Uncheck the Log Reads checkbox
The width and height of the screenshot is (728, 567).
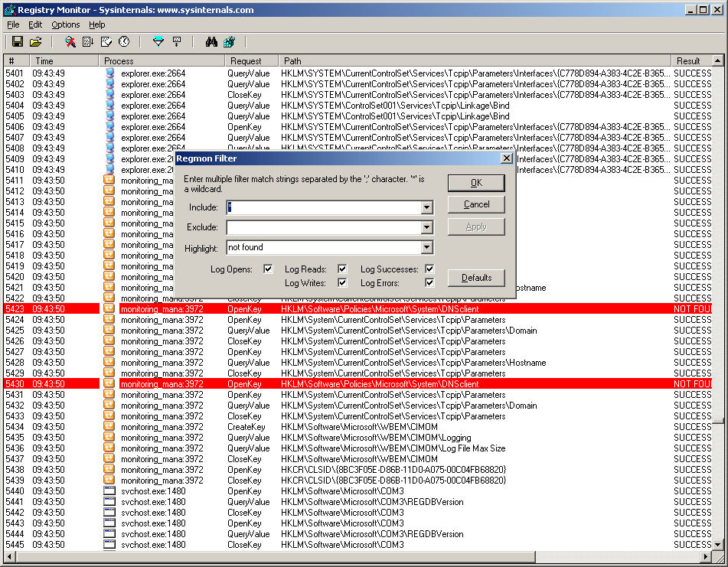[342, 269]
